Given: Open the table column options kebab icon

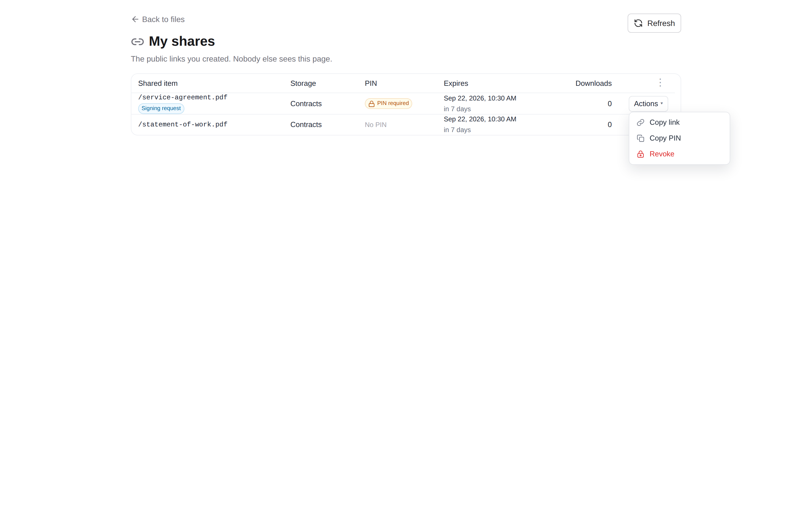Looking at the screenshot, I should tap(660, 83).
